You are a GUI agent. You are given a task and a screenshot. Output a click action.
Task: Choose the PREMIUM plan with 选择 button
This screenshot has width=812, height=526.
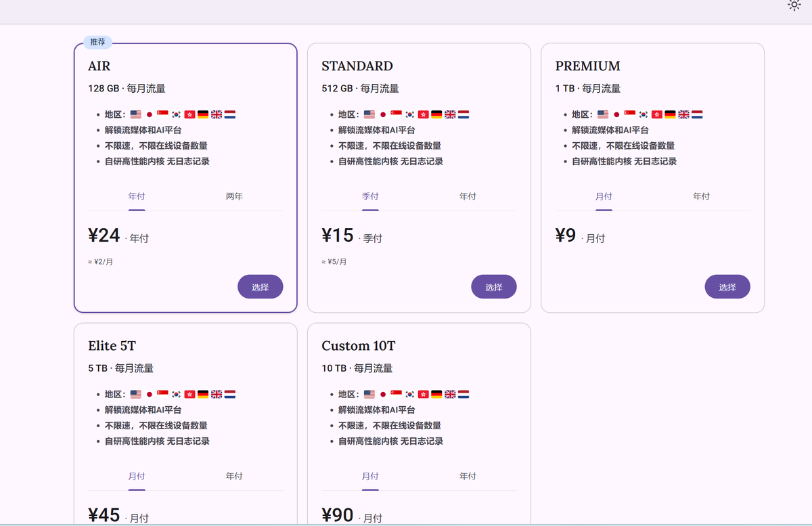point(727,287)
